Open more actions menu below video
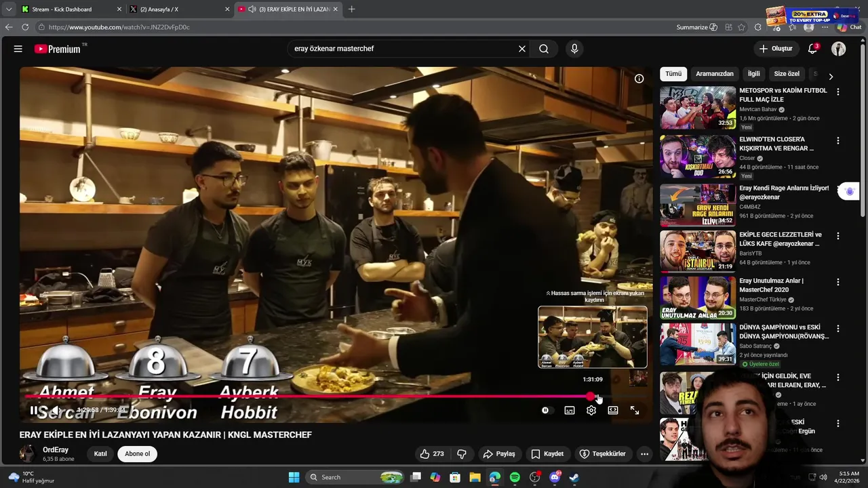 (644, 454)
